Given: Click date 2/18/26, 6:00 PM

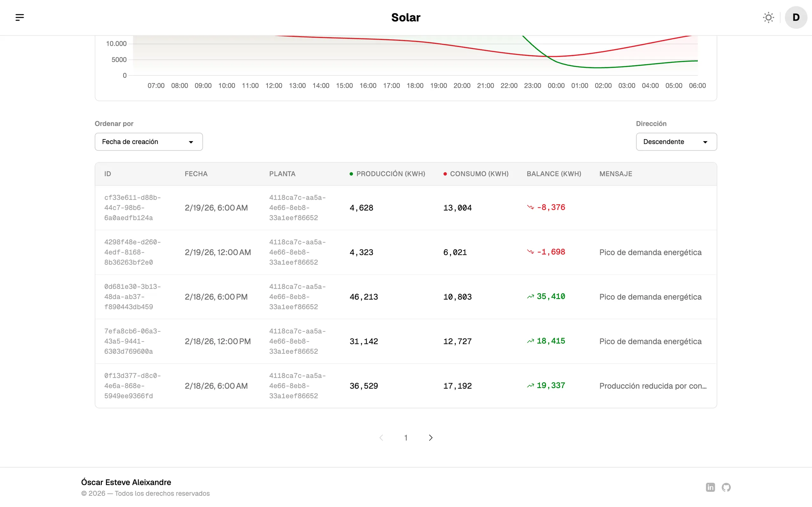Looking at the screenshot, I should (216, 297).
